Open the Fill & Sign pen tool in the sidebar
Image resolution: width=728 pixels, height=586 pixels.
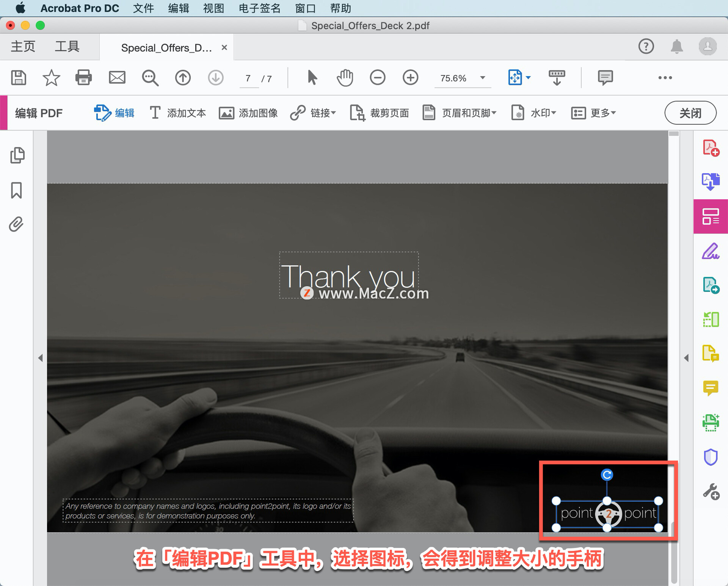click(711, 251)
